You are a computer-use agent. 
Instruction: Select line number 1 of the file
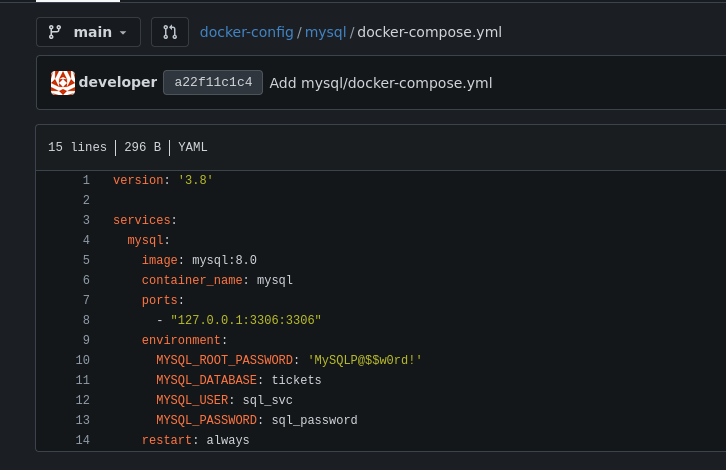click(86, 180)
